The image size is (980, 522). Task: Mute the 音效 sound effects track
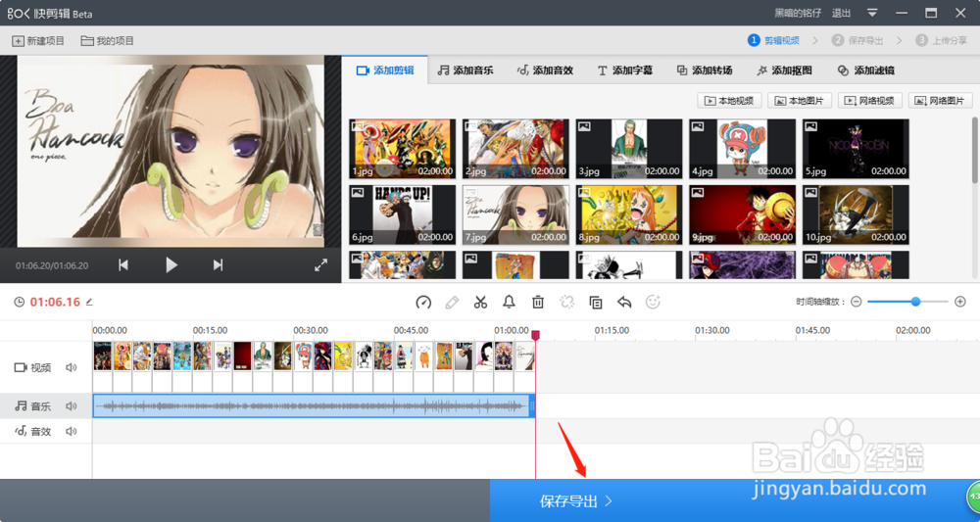tap(72, 432)
